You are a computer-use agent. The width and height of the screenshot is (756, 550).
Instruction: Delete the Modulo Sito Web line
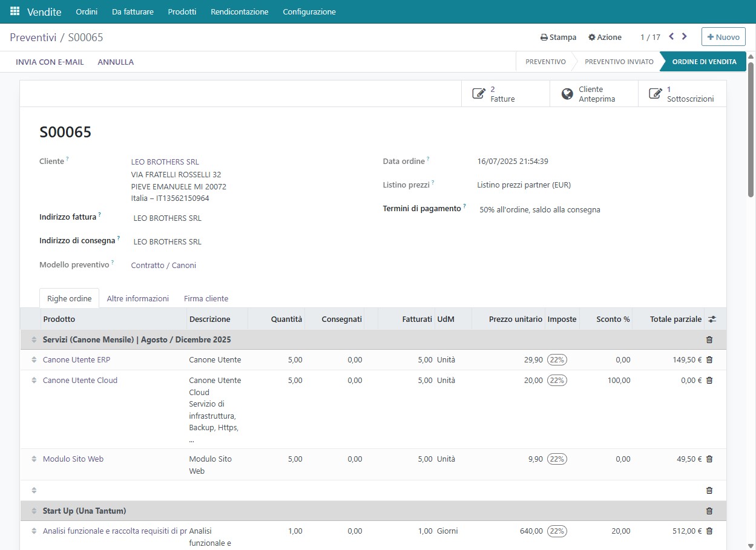click(x=709, y=459)
